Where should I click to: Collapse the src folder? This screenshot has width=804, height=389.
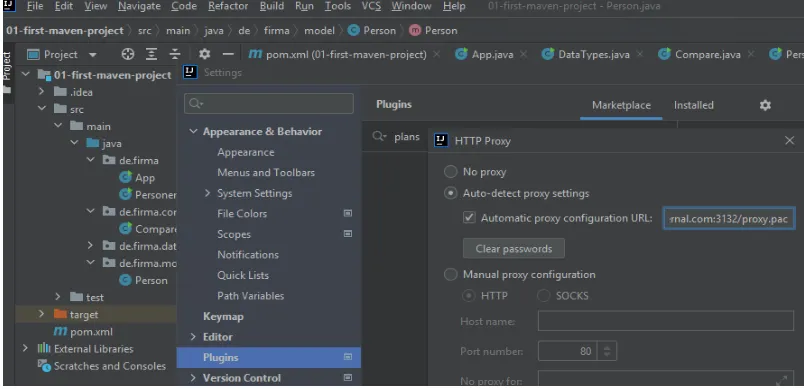point(42,109)
